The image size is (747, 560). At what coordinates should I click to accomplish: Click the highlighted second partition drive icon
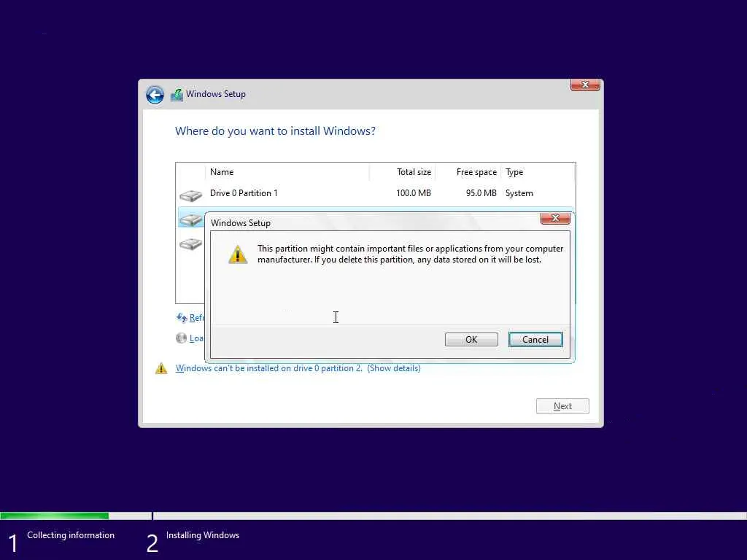point(190,219)
